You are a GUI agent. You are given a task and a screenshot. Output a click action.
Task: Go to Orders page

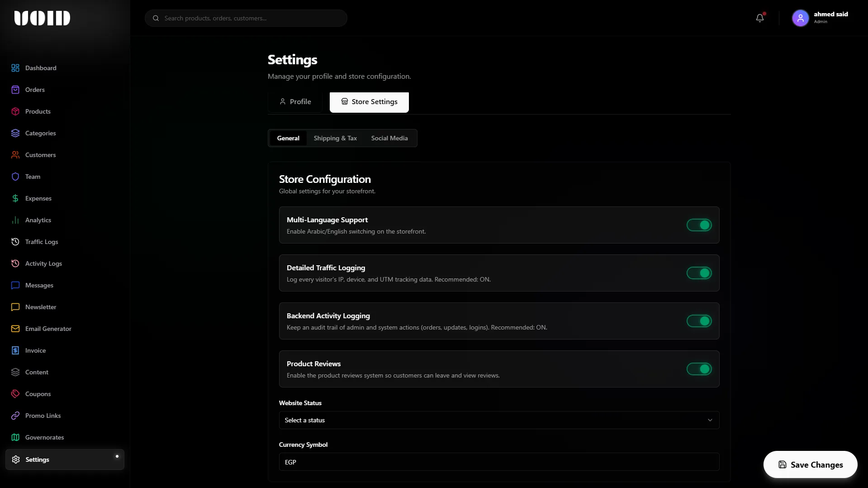click(65, 90)
